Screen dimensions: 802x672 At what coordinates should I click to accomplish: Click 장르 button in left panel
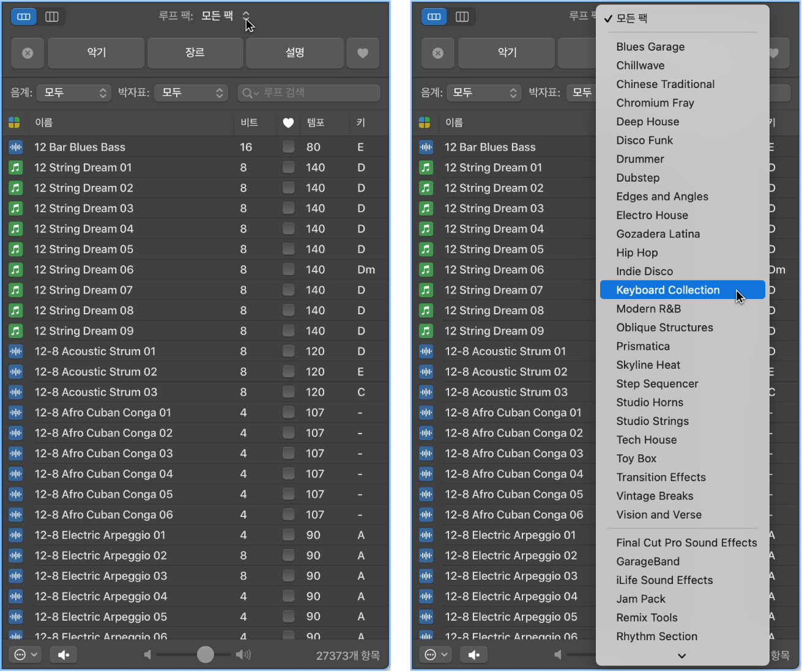pyautogui.click(x=195, y=53)
